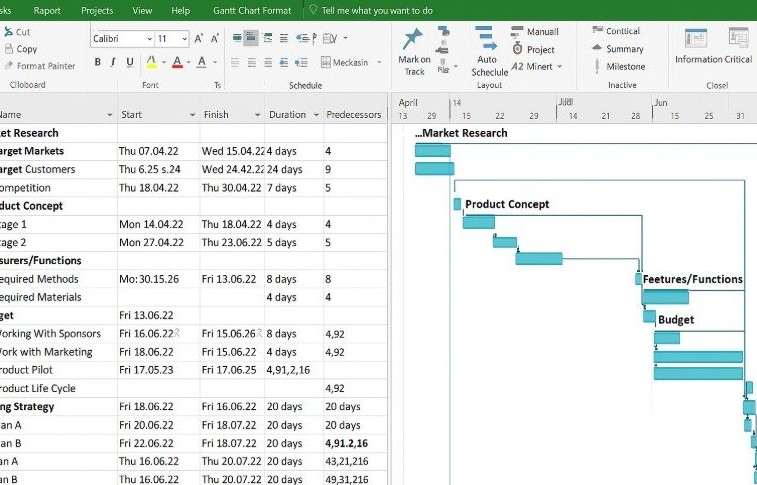Select the 'Working With Sponsors' task name

[x=49, y=333]
